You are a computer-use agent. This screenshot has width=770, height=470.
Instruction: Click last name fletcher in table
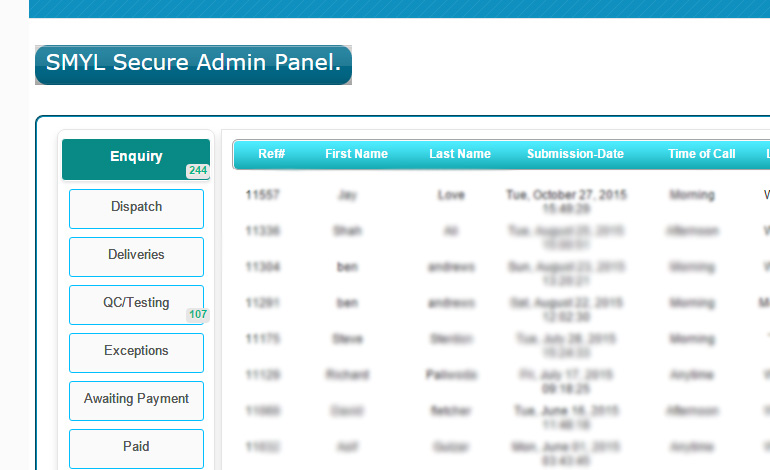click(x=451, y=410)
